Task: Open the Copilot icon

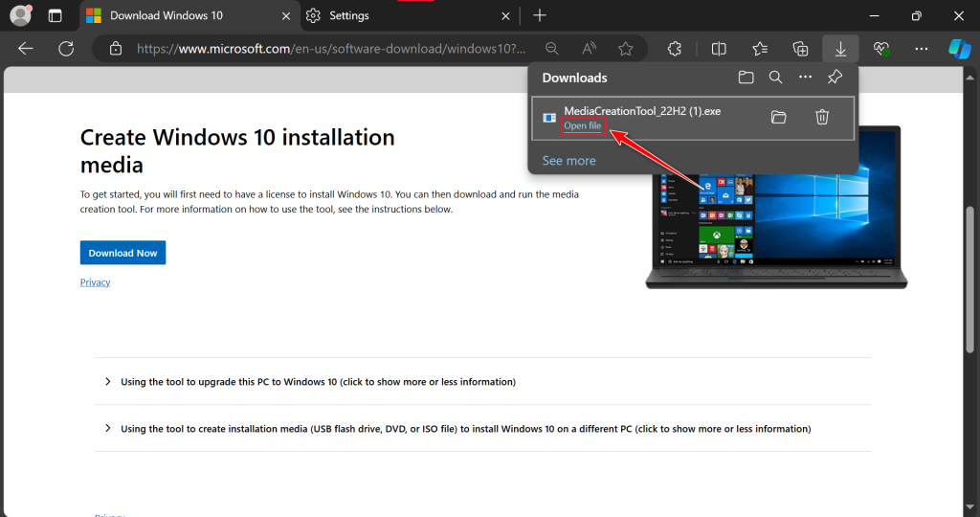Action: coord(959,49)
